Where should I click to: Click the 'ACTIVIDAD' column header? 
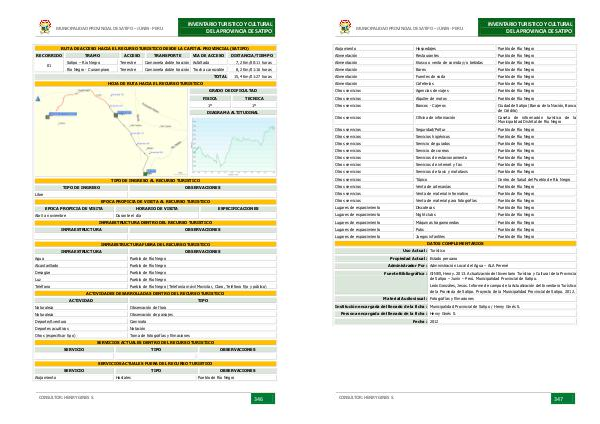[x=81, y=300]
